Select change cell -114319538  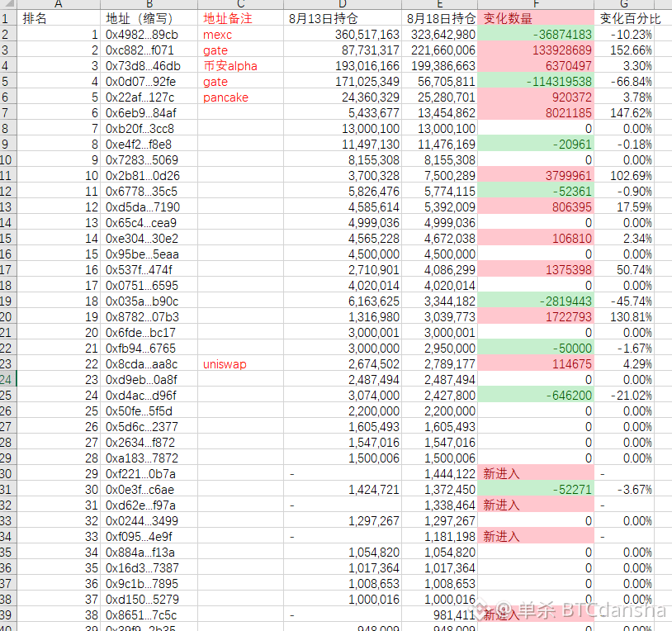(536, 82)
